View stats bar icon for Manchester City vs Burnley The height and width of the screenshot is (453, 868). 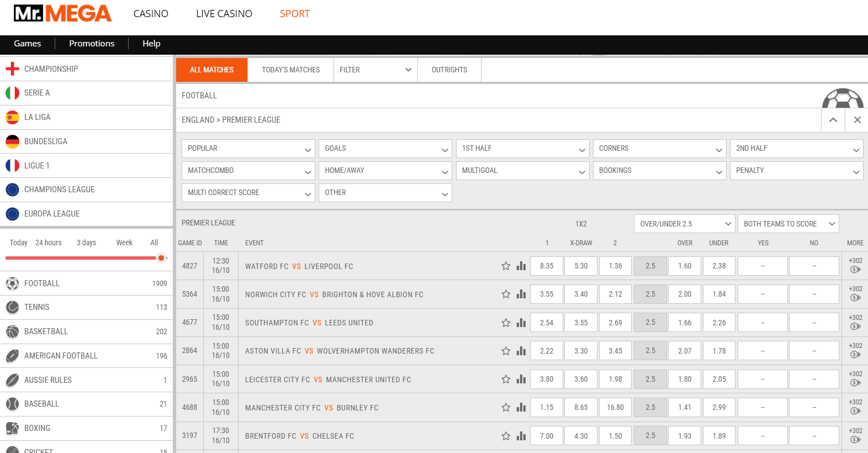tap(521, 407)
